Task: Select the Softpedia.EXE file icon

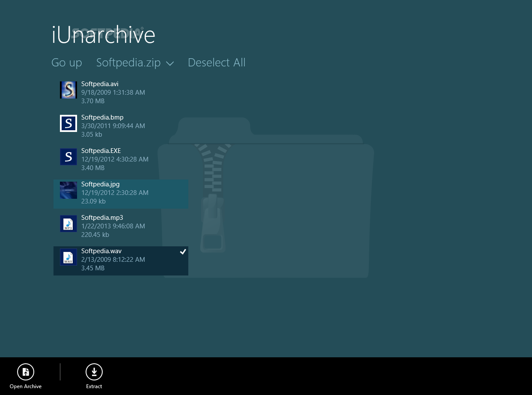Action: tap(68, 157)
